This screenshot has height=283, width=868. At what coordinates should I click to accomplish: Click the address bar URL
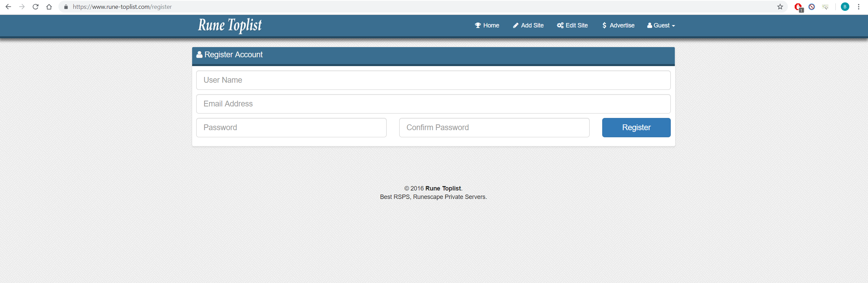122,7
